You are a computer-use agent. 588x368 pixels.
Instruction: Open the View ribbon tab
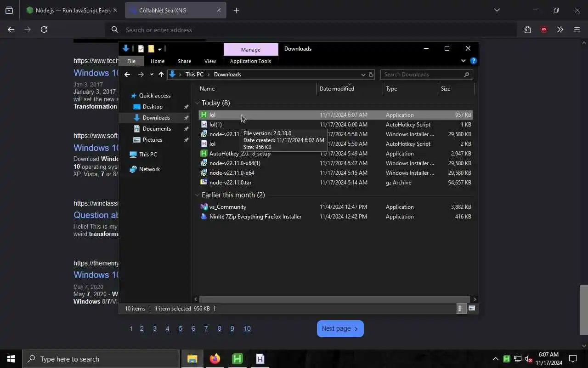point(210,61)
